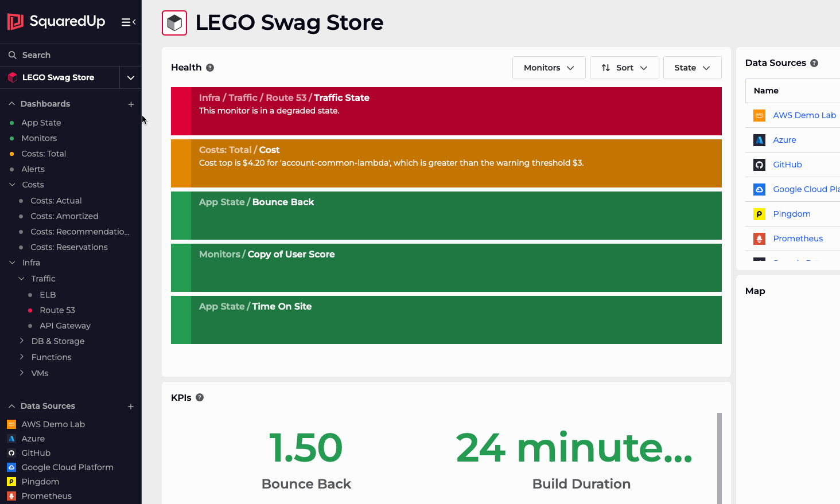
Task: Click the LEGO Swag Store cube icon in header
Action: coord(174,23)
